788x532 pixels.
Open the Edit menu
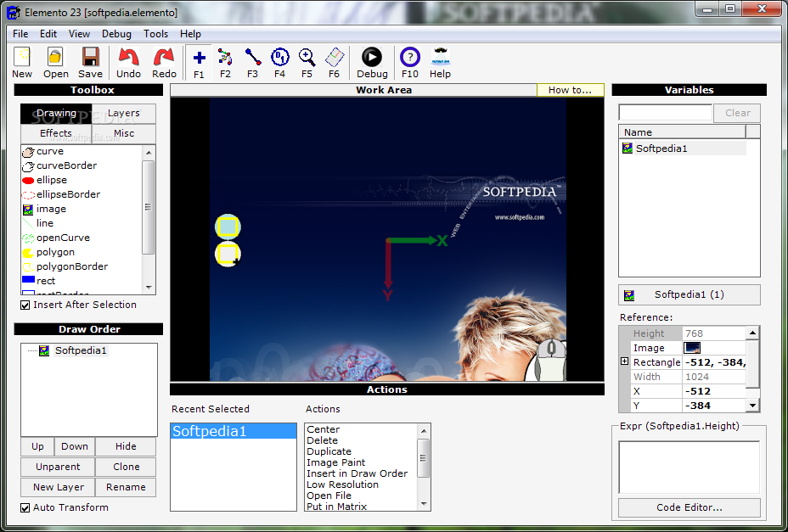pyautogui.click(x=48, y=34)
